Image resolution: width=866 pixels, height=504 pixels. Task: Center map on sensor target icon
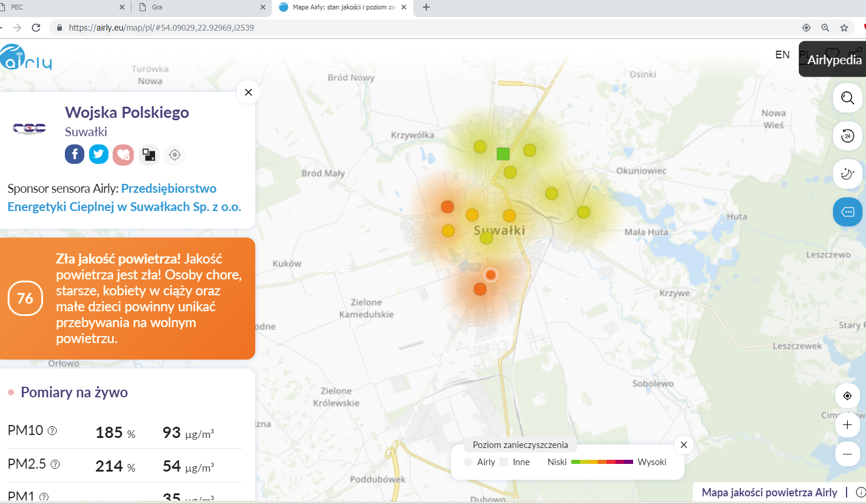tap(174, 154)
